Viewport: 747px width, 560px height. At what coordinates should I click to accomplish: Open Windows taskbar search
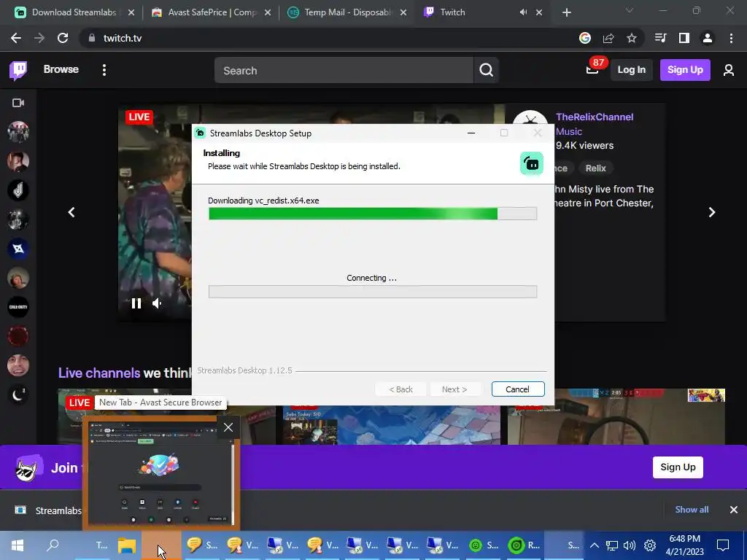[x=53, y=545]
